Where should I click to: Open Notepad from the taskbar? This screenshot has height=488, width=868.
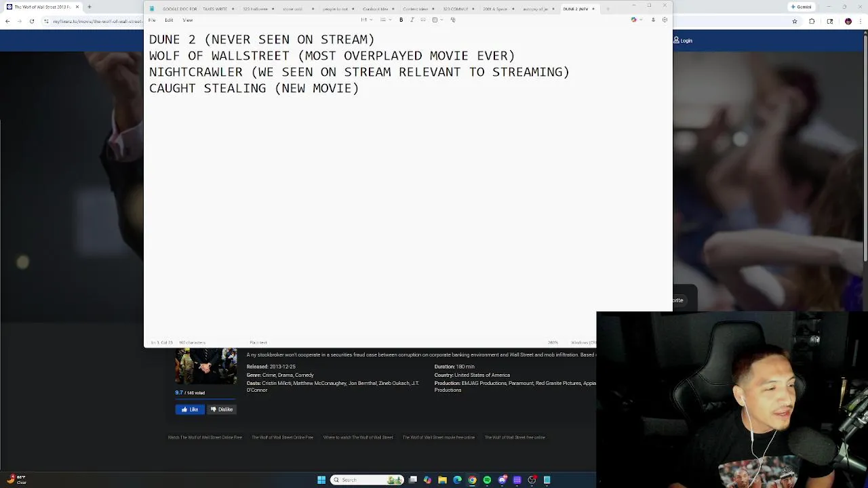pos(547,480)
